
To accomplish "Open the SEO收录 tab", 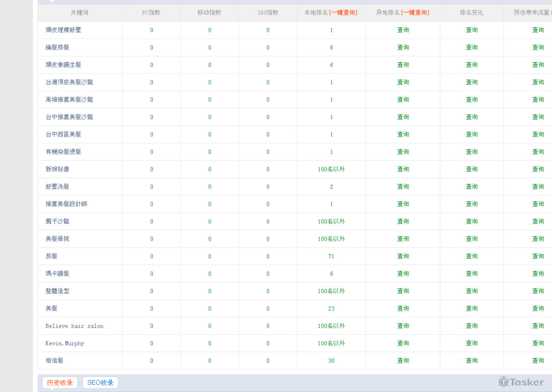I will coord(100,383).
